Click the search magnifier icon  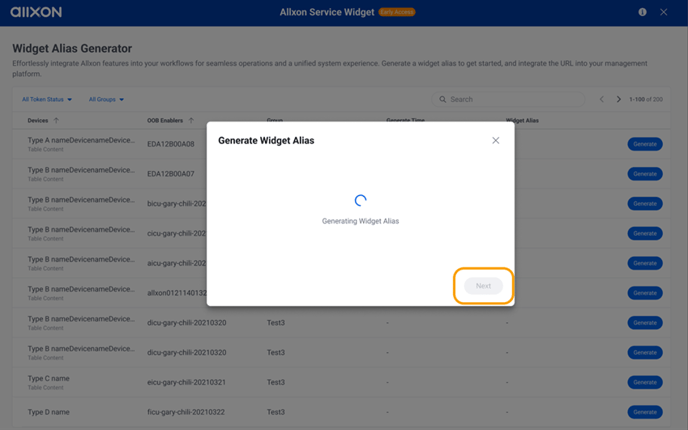pos(443,99)
